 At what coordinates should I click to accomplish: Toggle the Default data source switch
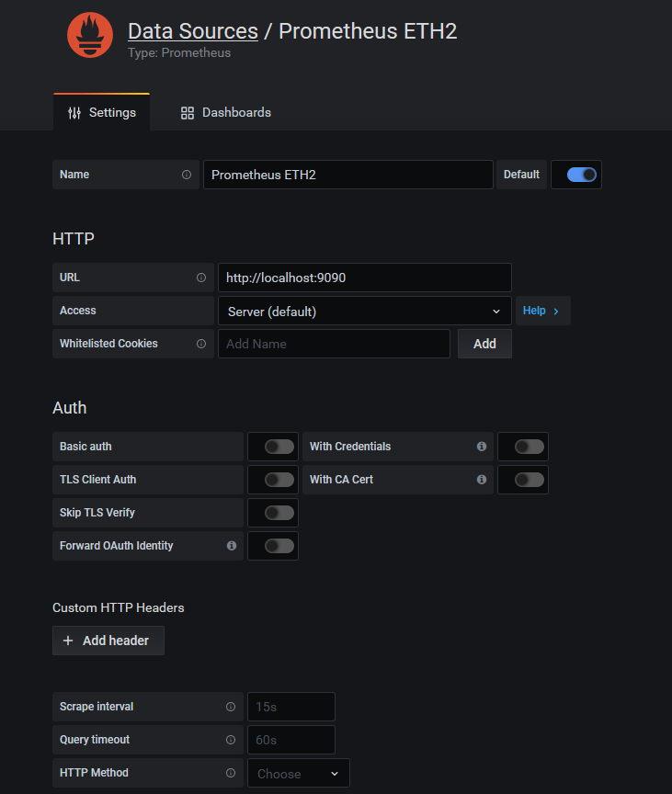tap(581, 175)
